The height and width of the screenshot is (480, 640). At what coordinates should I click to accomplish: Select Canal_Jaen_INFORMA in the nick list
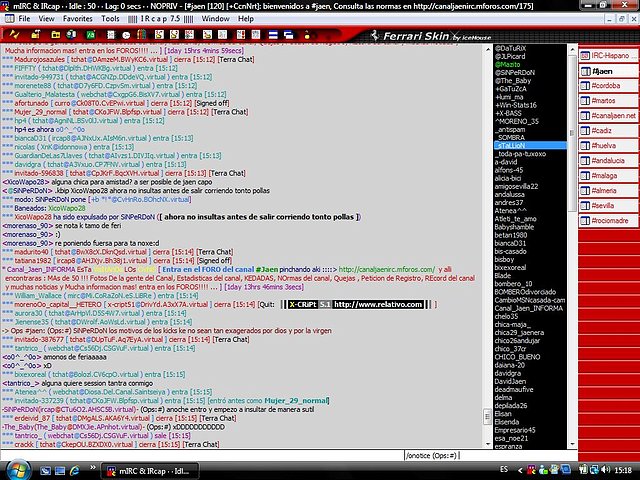[x=529, y=308]
